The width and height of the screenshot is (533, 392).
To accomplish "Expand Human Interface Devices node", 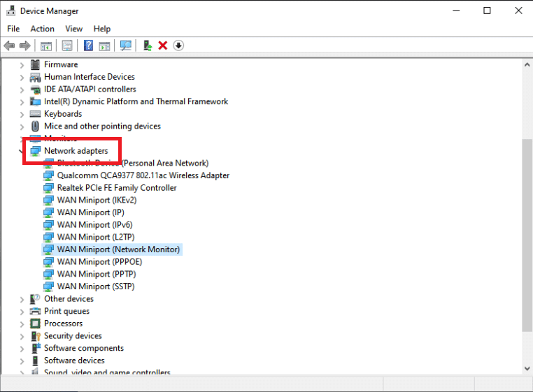I will pos(22,78).
